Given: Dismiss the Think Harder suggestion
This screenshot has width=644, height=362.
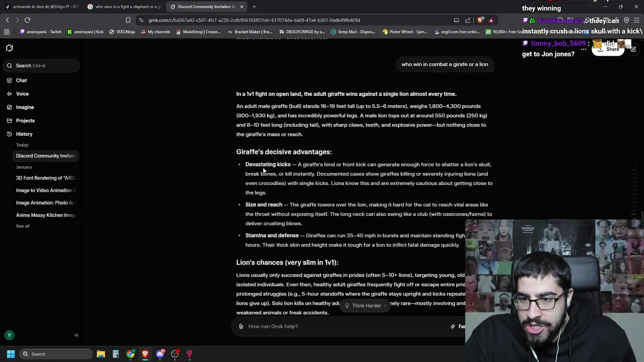Looking at the screenshot, I should click(x=386, y=306).
